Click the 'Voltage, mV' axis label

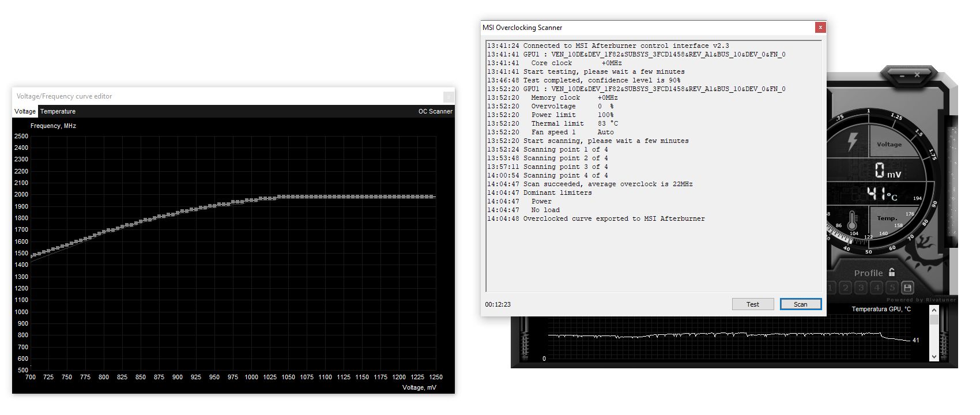[419, 387]
